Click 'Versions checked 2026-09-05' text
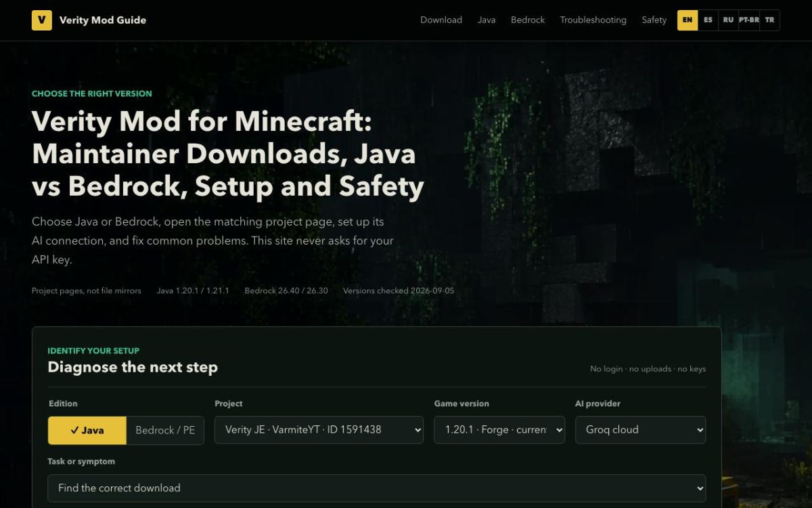 [x=399, y=291]
